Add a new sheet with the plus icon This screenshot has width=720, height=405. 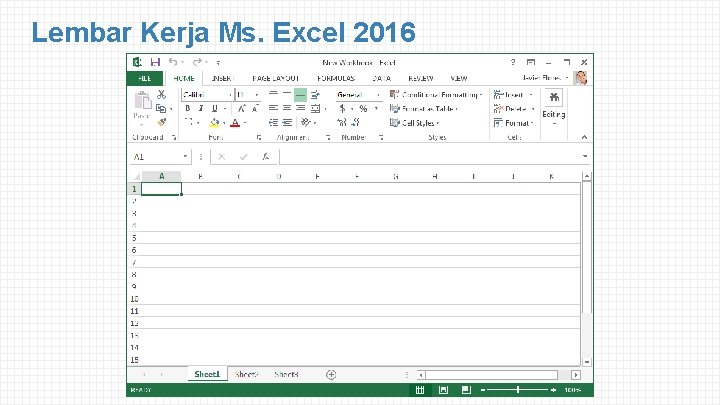[331, 375]
